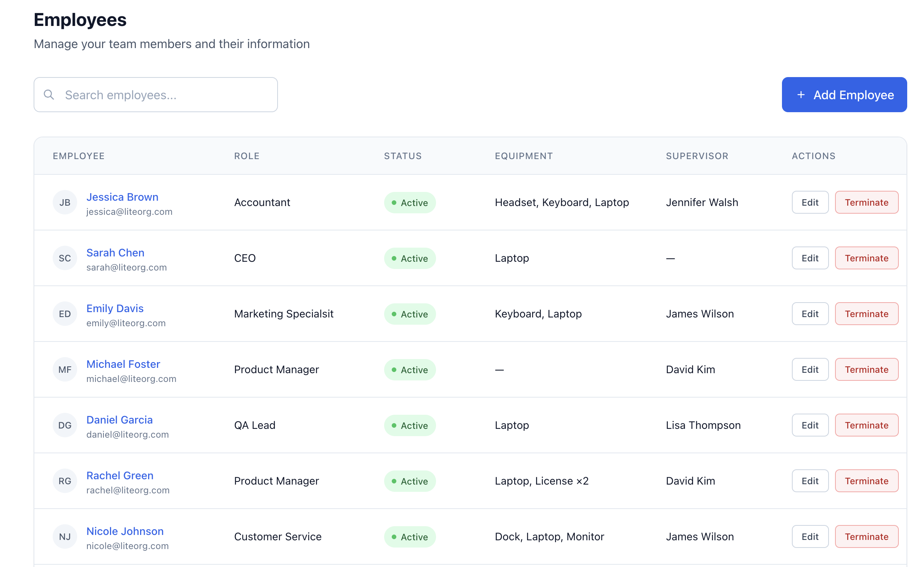Edit Daniel Garcia's record
This screenshot has height=567, width=924.
(810, 425)
